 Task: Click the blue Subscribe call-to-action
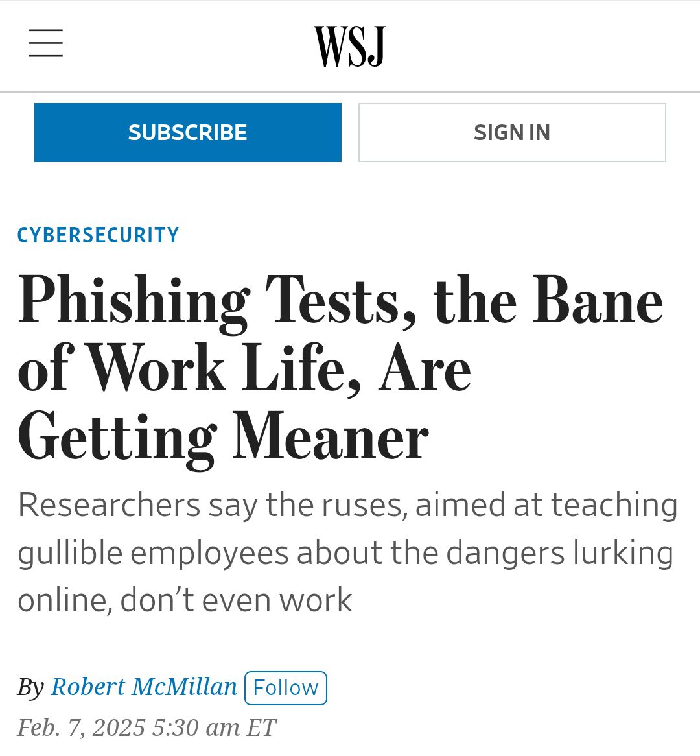[187, 132]
